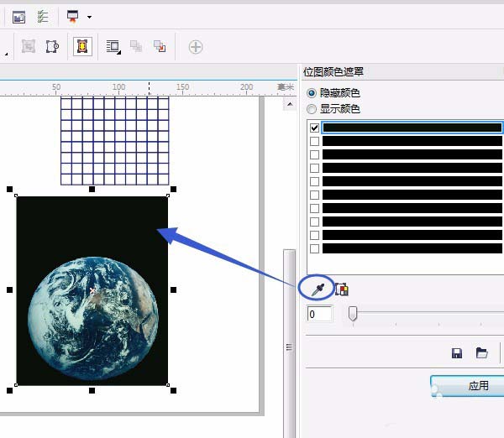
Task: Click the tolerance slider handle
Action: click(353, 314)
